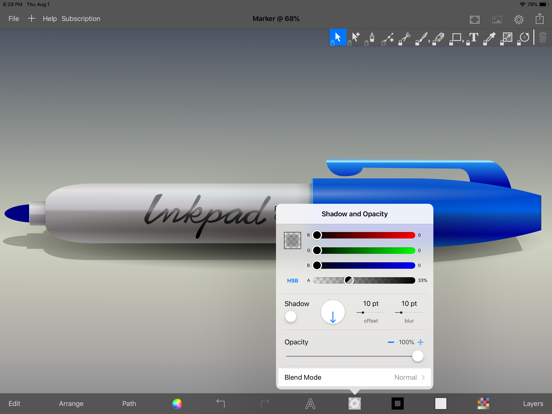Close Shadow and Opacity via bottom icon
The image size is (552, 414).
click(x=354, y=403)
